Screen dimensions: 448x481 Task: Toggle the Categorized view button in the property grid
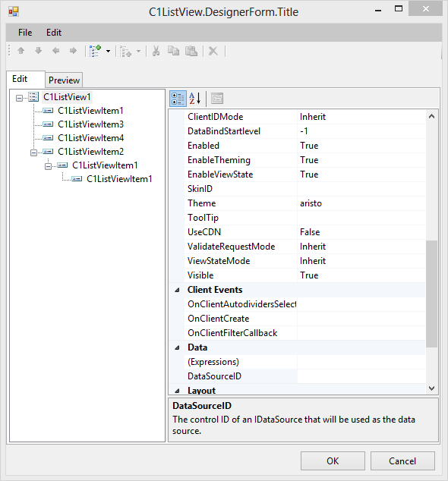click(x=178, y=99)
